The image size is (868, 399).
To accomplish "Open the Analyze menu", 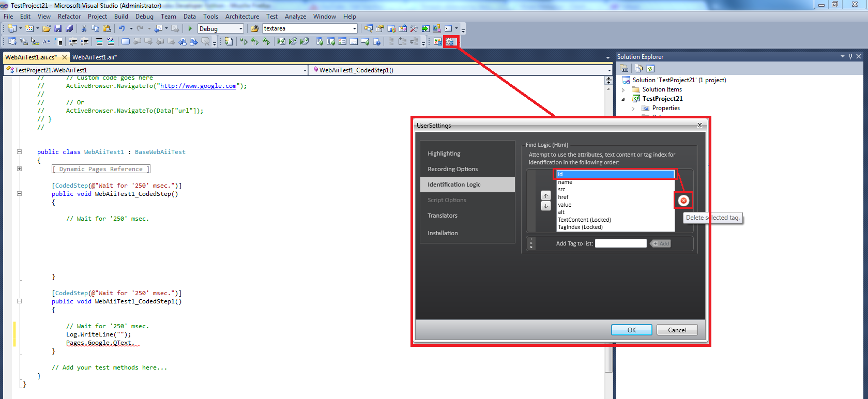I will (295, 17).
